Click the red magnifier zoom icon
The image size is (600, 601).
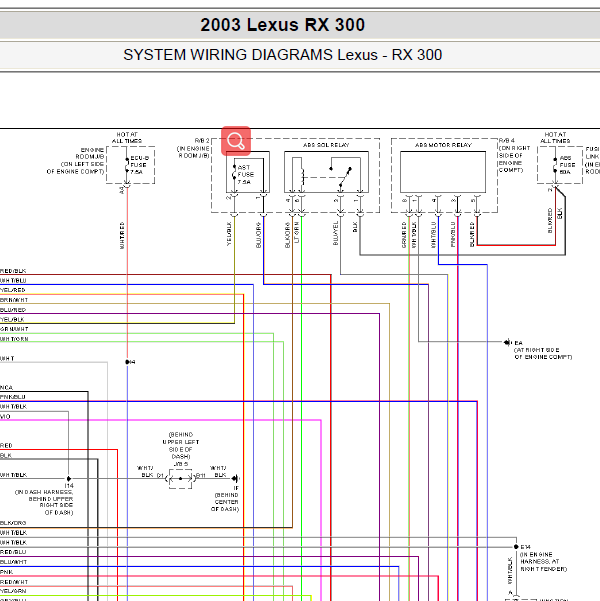pyautogui.click(x=236, y=141)
